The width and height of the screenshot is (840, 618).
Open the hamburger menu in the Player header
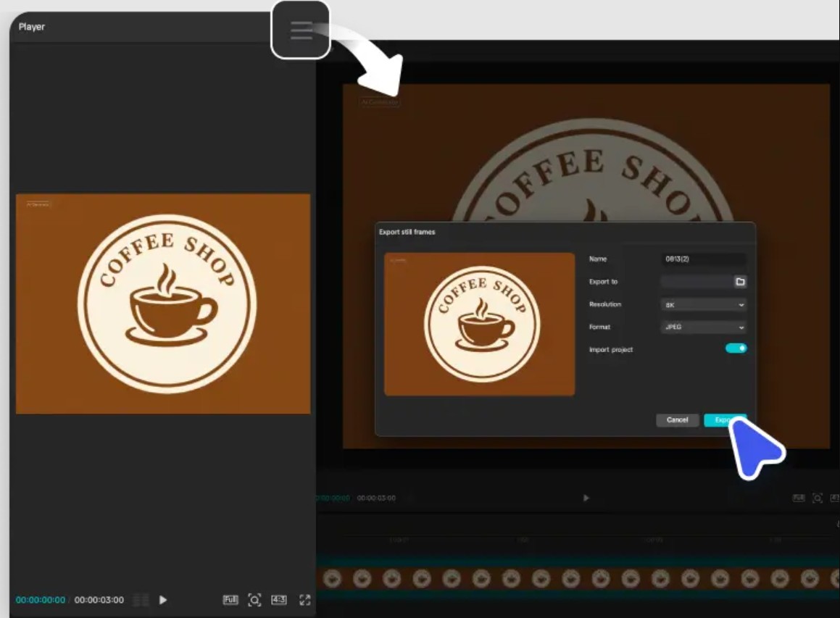[x=301, y=30]
